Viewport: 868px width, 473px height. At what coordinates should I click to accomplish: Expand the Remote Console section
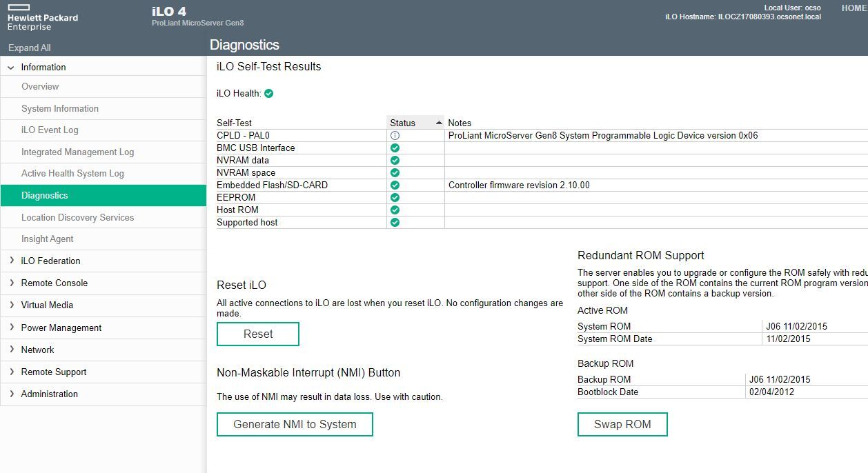(x=11, y=283)
